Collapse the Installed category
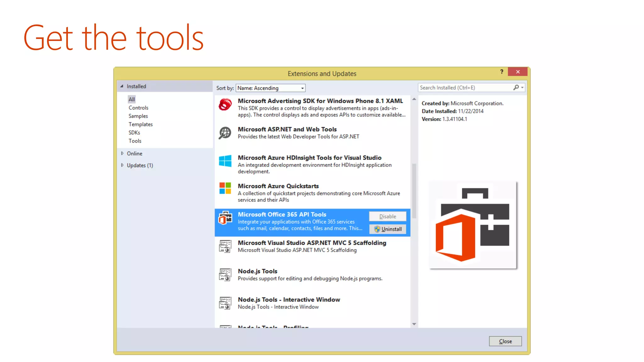 pyautogui.click(x=122, y=86)
